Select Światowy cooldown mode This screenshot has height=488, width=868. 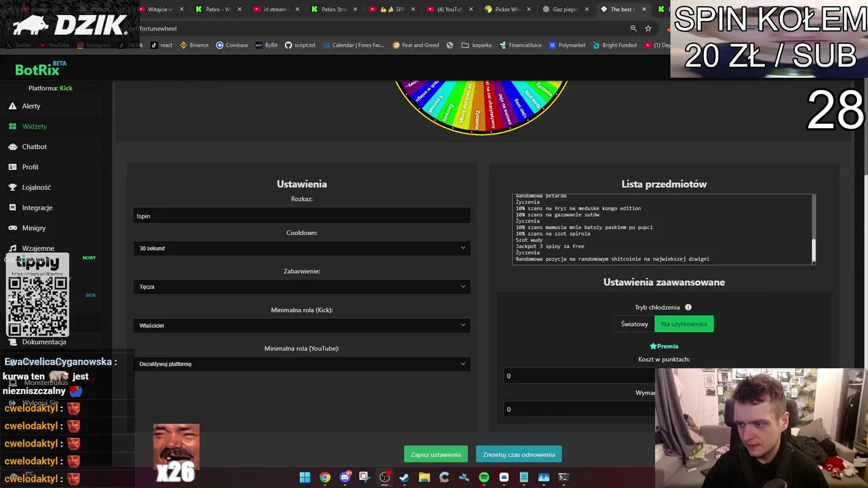(635, 324)
